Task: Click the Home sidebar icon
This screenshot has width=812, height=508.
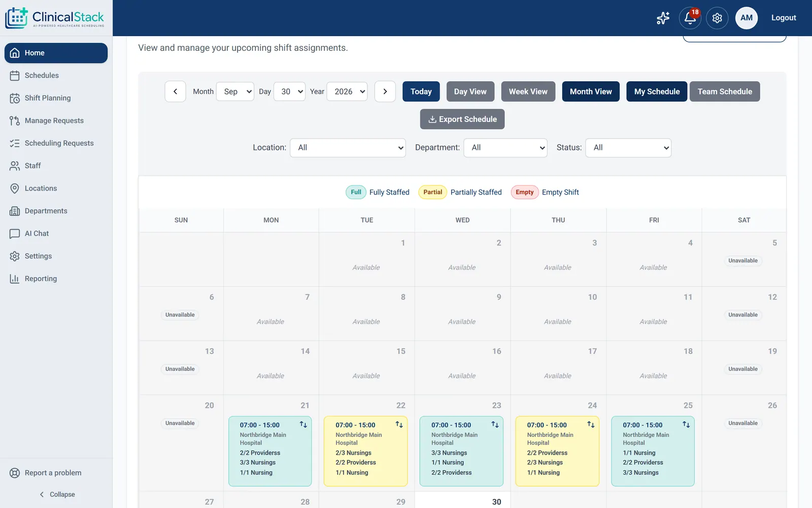Action: 15,53
